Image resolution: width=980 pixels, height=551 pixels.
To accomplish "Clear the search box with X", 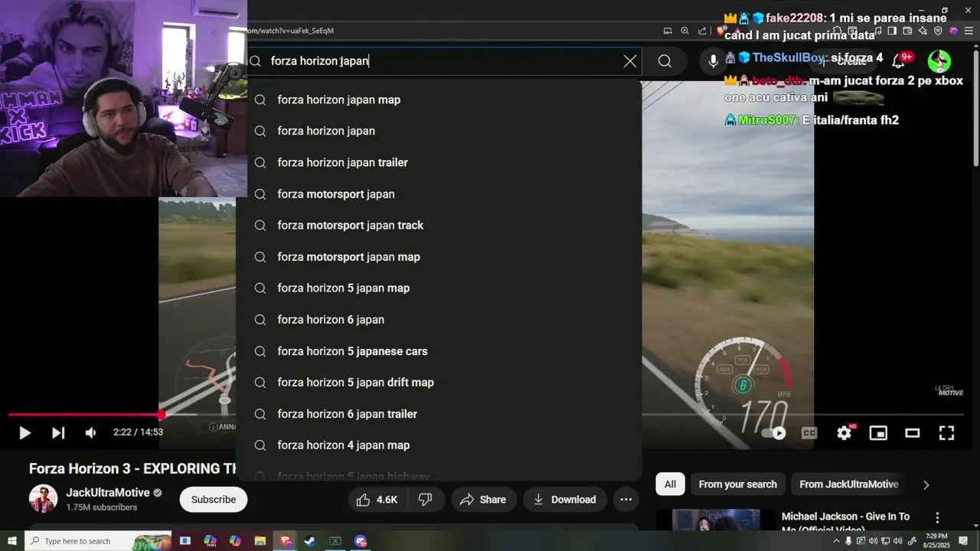I will [x=630, y=61].
